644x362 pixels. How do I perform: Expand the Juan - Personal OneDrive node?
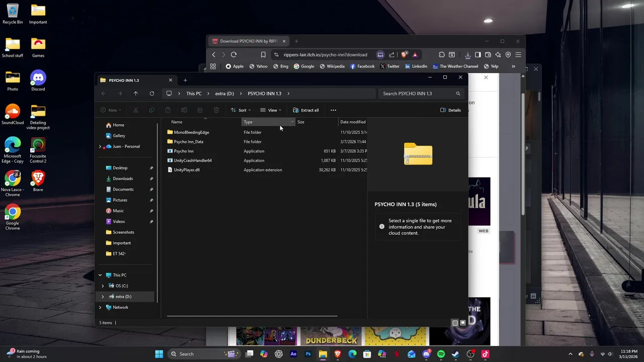(100, 146)
